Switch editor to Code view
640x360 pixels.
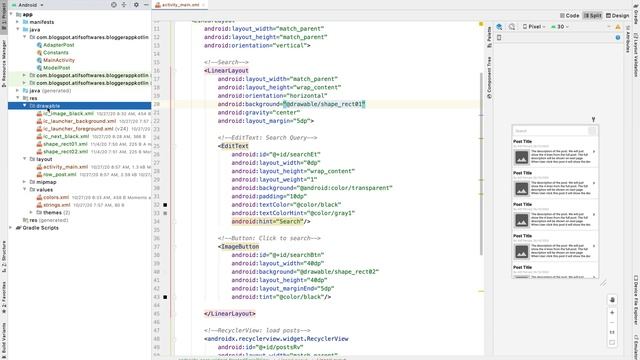pos(569,16)
